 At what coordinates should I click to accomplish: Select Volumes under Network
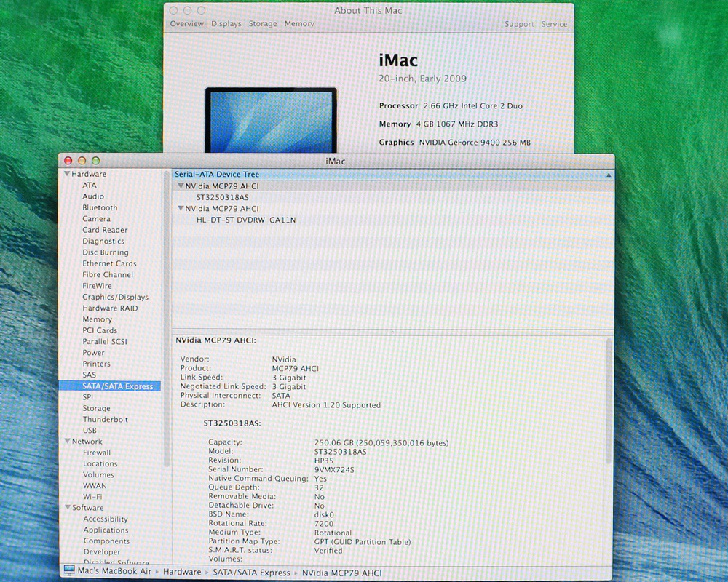tap(98, 475)
